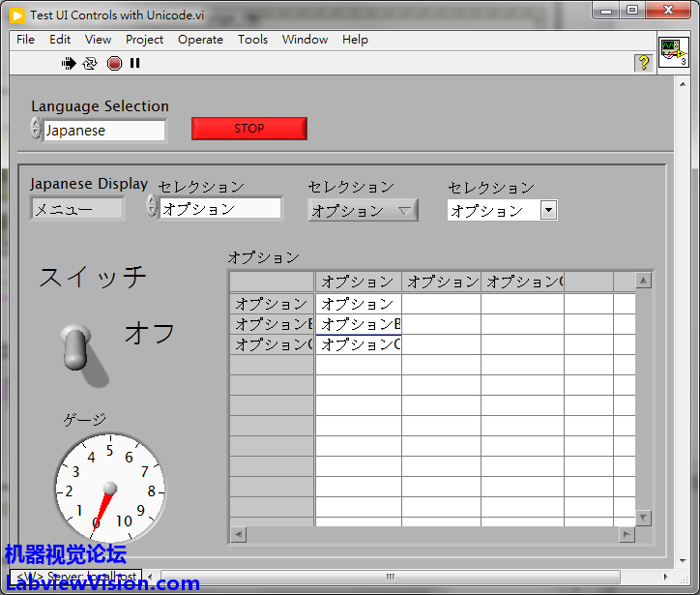
Task: Flip the スイッチ toggle switch
Action: (x=75, y=346)
